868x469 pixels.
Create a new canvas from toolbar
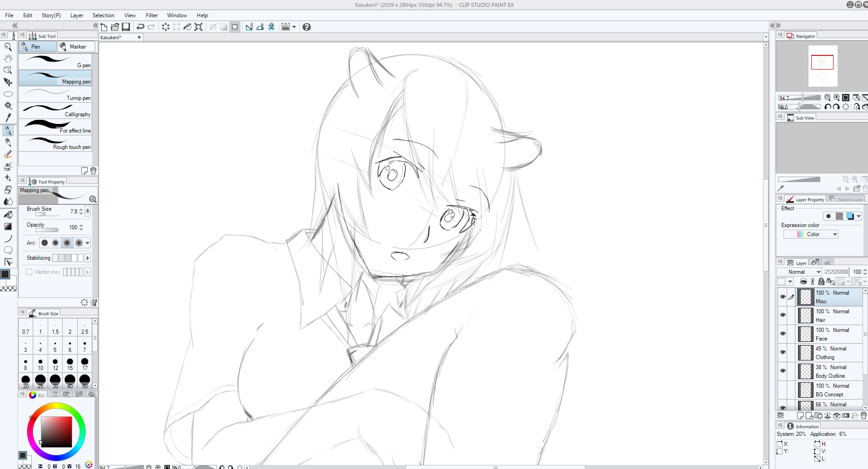coord(104,27)
